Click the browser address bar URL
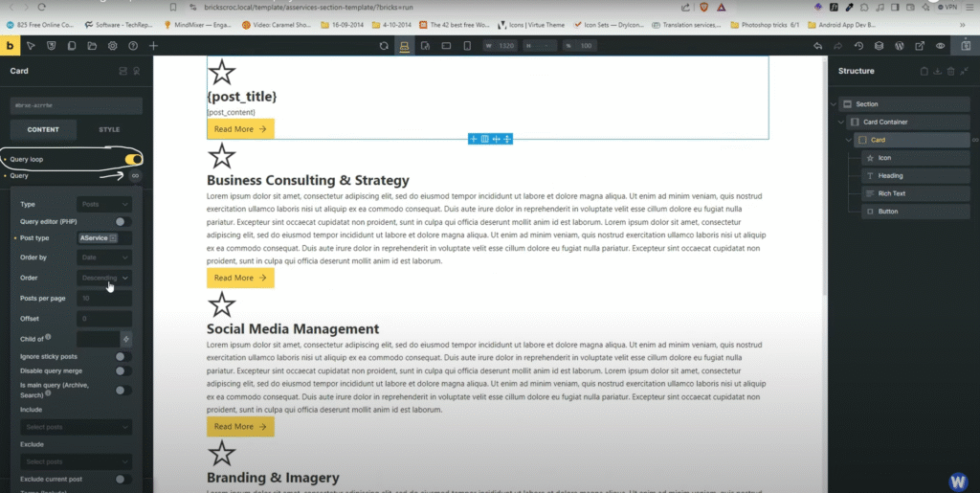Image resolution: width=980 pixels, height=493 pixels. 309,7
